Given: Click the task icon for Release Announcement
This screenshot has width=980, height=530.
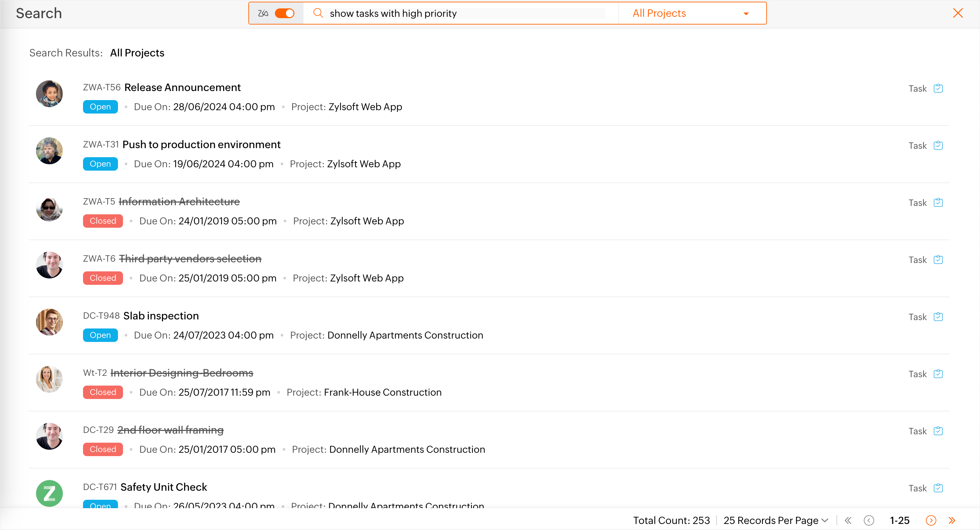Looking at the screenshot, I should [x=938, y=88].
